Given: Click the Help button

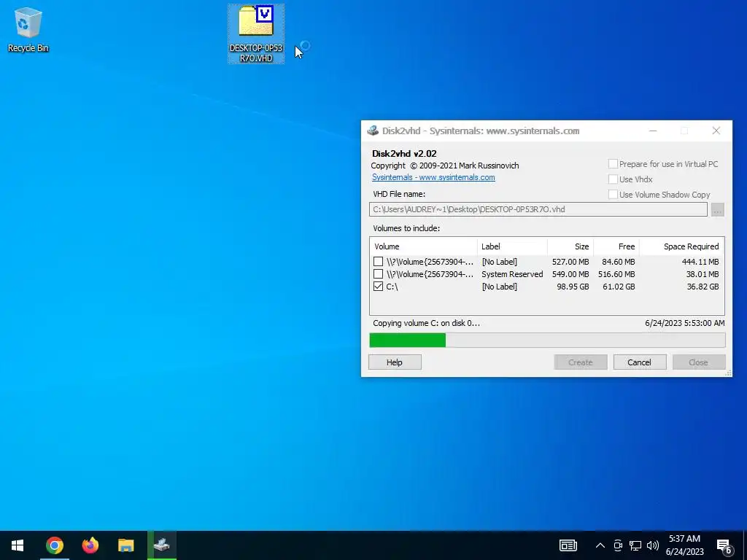Looking at the screenshot, I should (x=395, y=362).
